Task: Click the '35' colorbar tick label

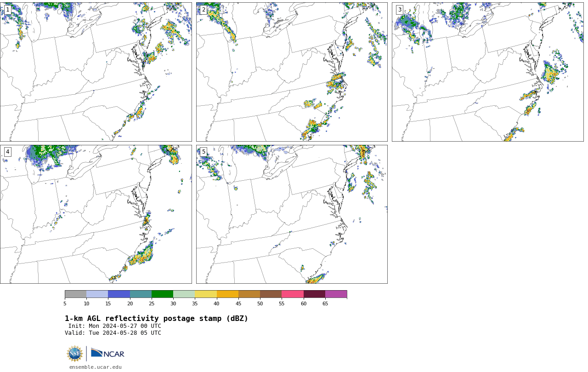Action: (x=195, y=303)
